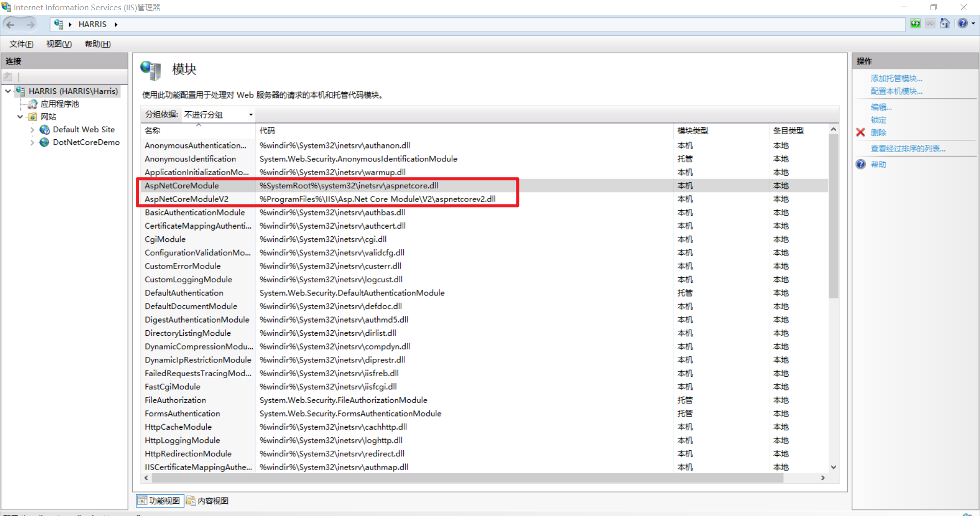Screen dimensions: 980x516
Task: Open the help icon in address toolbar
Action: (963, 23)
